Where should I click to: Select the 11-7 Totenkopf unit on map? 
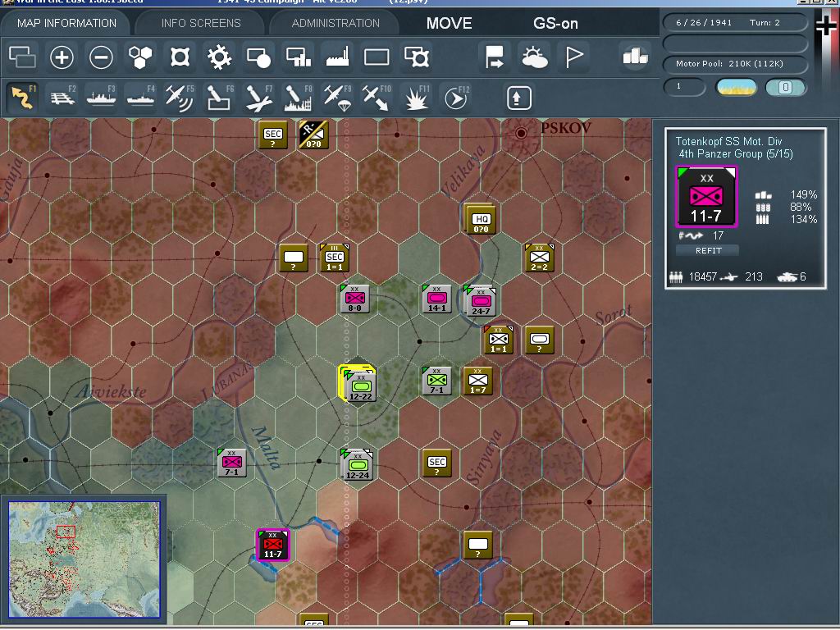(x=273, y=545)
